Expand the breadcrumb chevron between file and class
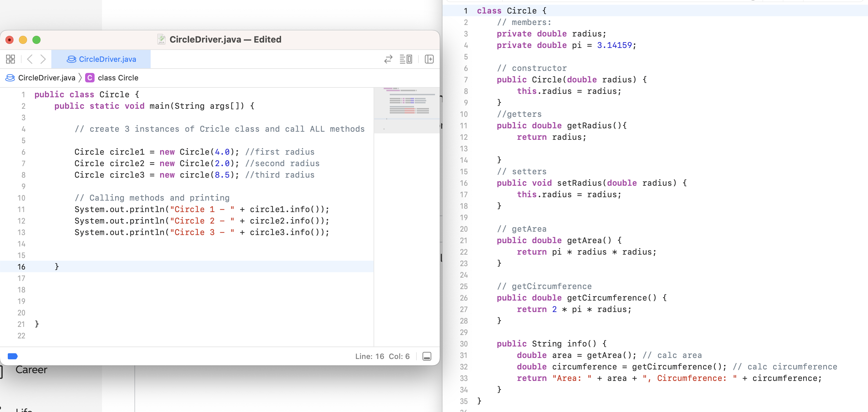The width and height of the screenshot is (868, 412). tap(80, 78)
